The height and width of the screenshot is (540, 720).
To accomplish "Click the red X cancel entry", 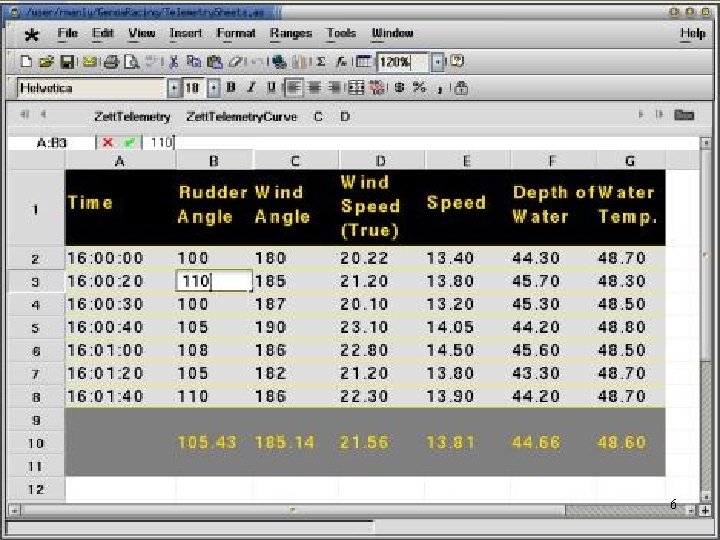I will (x=108, y=143).
